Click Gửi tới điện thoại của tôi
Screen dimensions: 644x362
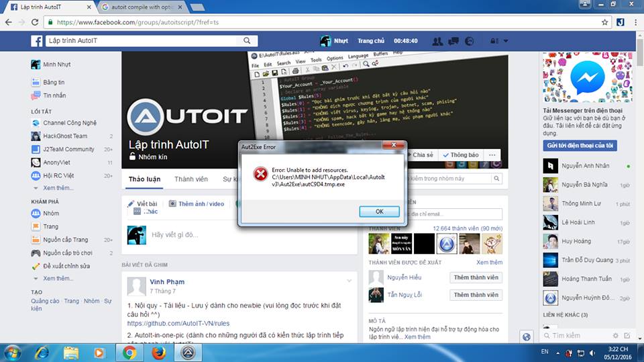[x=580, y=146]
